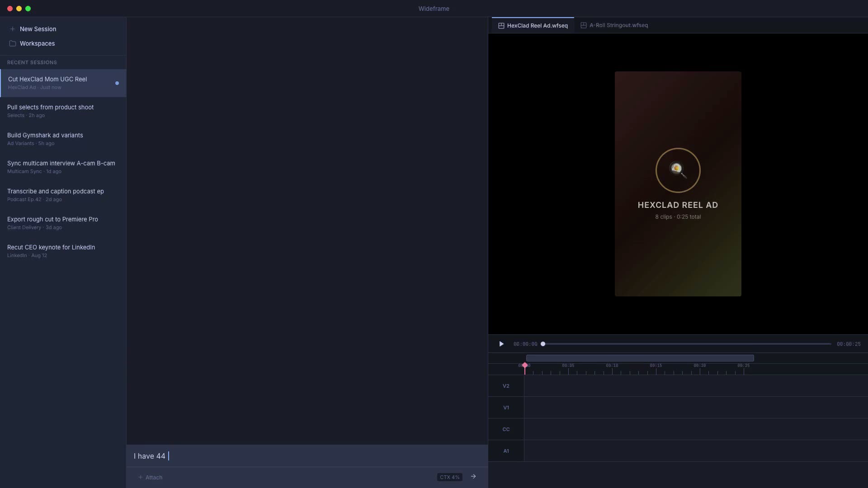Click the playback progress track
Screen dimensions: 868x488
coord(687,344)
